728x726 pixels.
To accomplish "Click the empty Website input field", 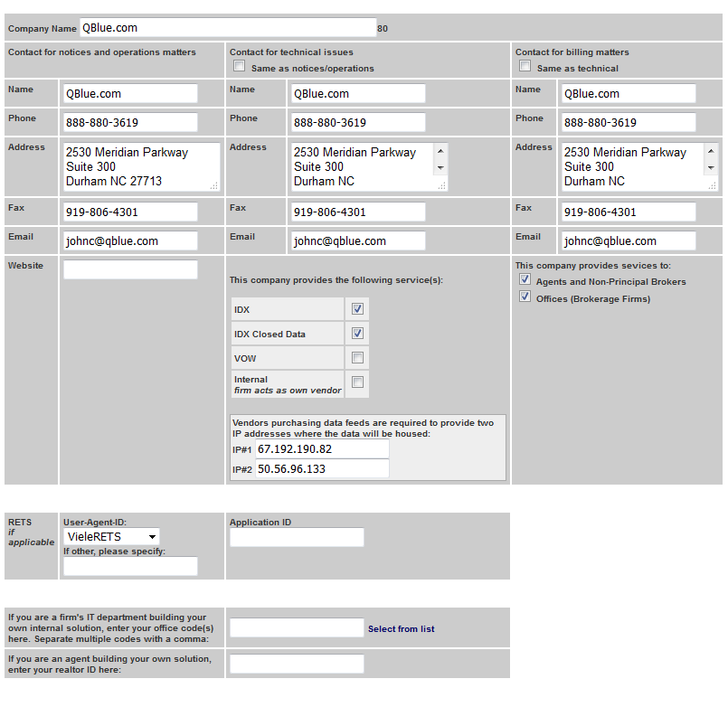I will point(130,269).
